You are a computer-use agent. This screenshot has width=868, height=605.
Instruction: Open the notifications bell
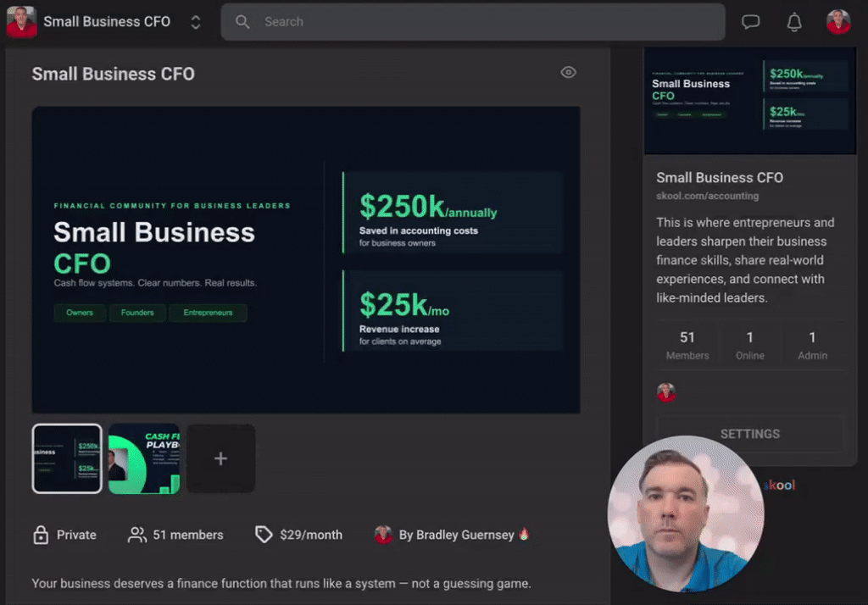point(794,21)
